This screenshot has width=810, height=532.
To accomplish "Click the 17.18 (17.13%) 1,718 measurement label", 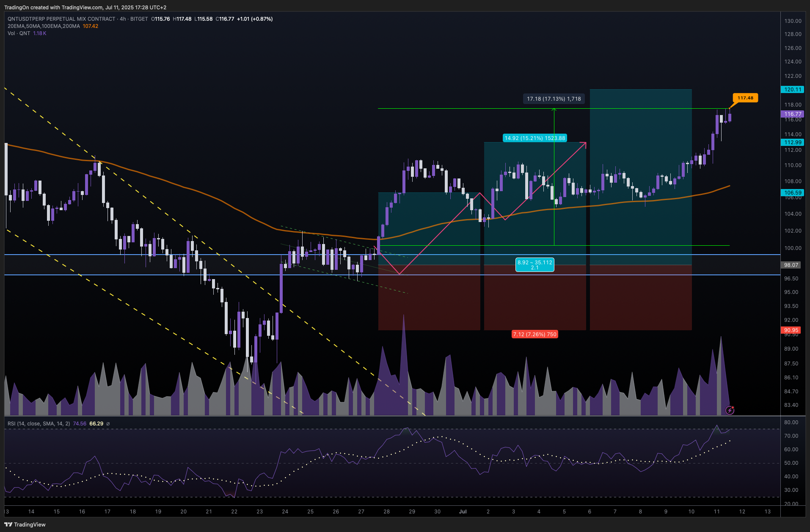I will pos(554,99).
